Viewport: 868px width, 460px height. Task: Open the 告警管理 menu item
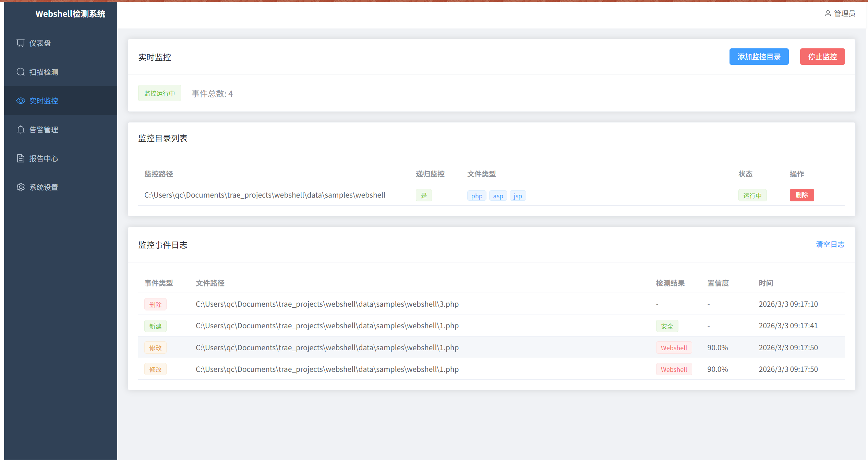point(44,130)
